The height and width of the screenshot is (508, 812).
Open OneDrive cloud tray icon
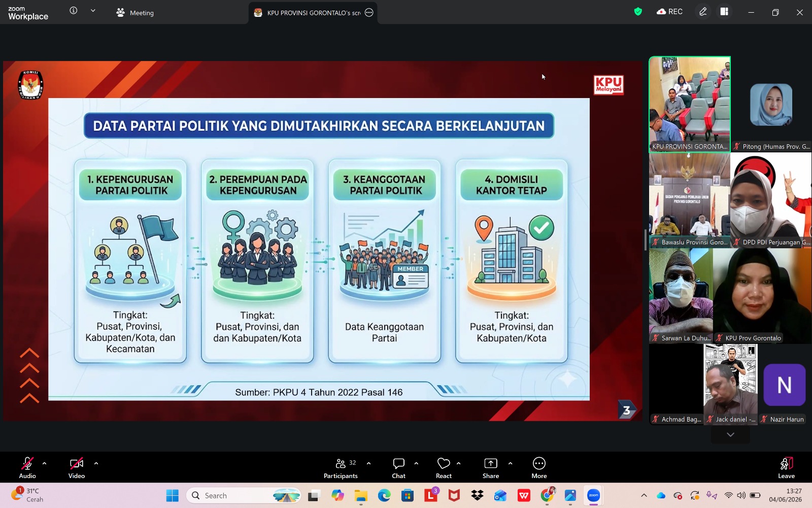click(x=661, y=495)
